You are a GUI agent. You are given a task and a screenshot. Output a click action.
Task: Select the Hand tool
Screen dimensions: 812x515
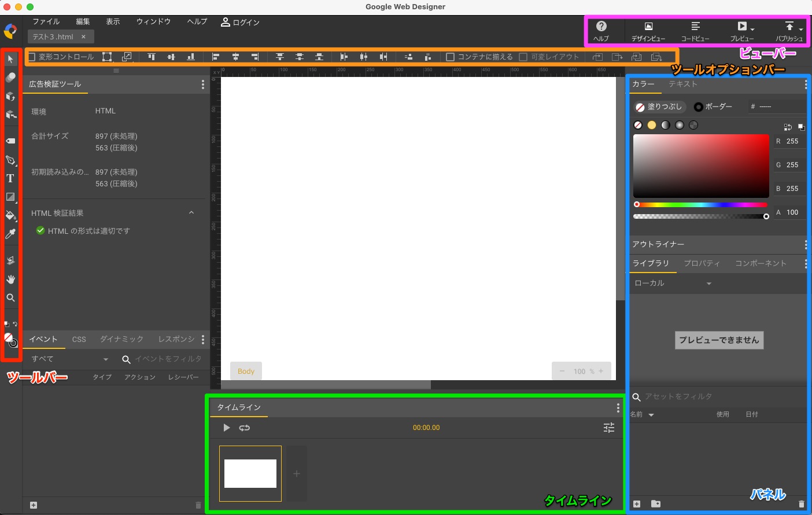click(10, 279)
